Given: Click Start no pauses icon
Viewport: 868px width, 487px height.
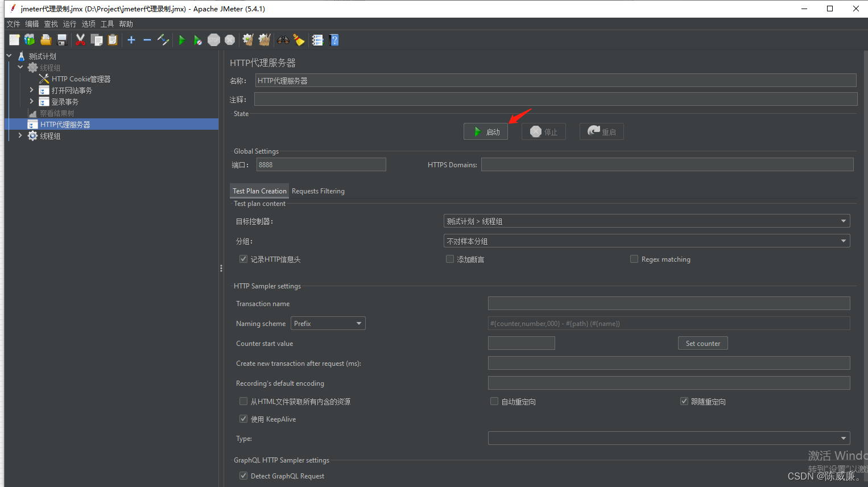Looking at the screenshot, I should pos(197,40).
